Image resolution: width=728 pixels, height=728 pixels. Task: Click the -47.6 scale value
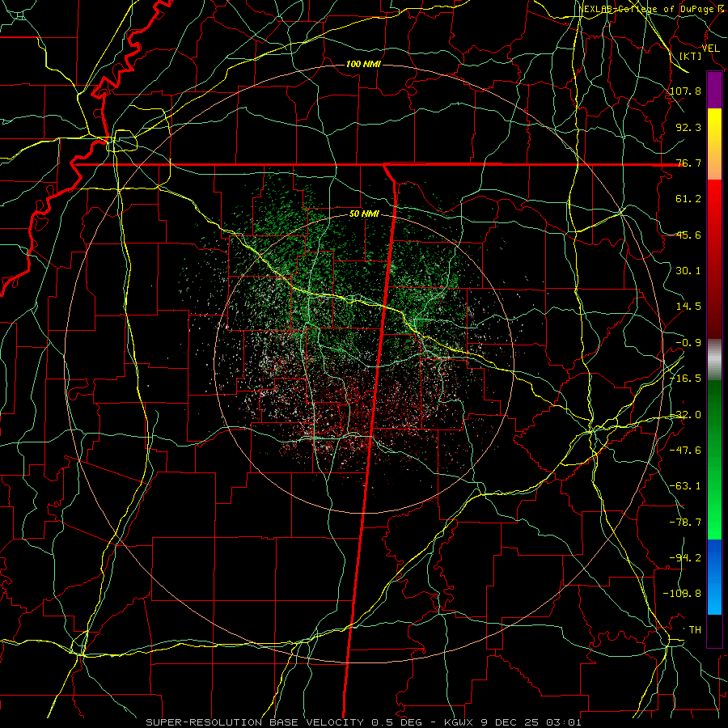tap(686, 451)
